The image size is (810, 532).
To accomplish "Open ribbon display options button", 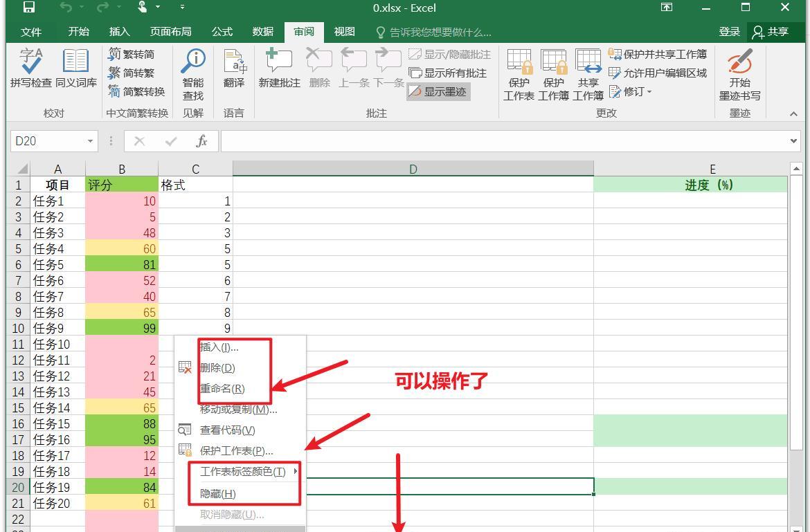I will click(667, 7).
